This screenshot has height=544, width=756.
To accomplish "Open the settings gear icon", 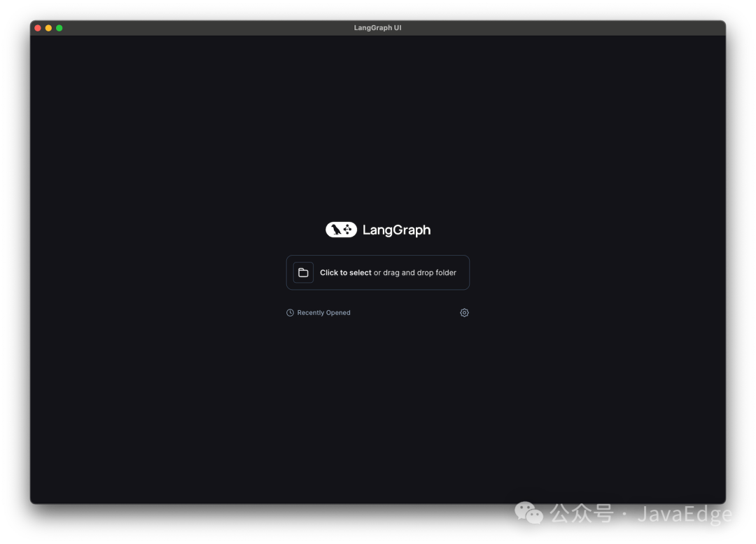I will tap(464, 312).
